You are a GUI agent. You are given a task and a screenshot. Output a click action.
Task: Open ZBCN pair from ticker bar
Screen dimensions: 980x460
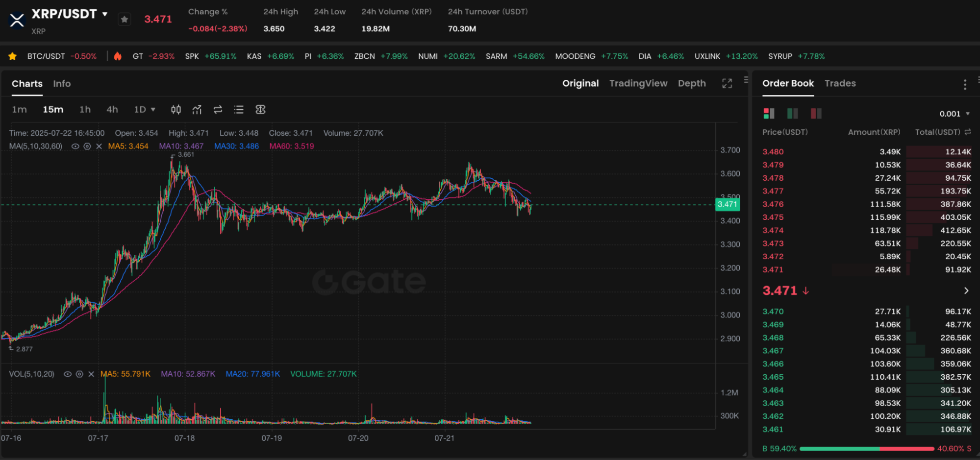click(x=381, y=56)
